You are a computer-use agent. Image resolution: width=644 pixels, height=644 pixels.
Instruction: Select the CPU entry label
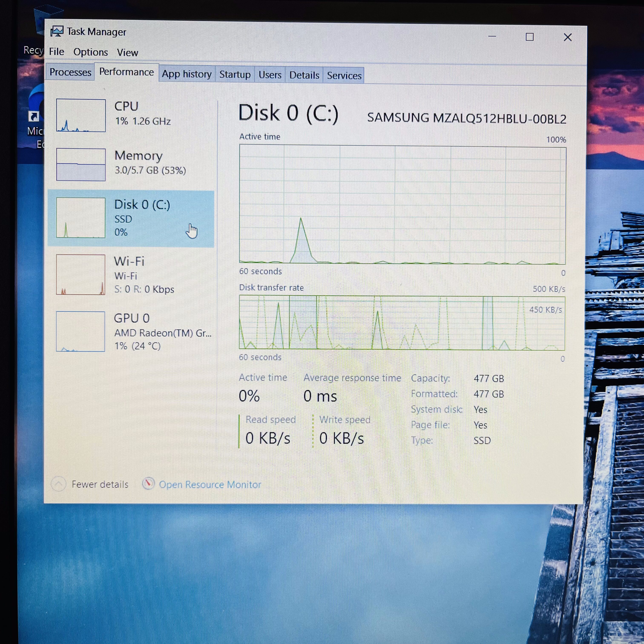tap(126, 106)
